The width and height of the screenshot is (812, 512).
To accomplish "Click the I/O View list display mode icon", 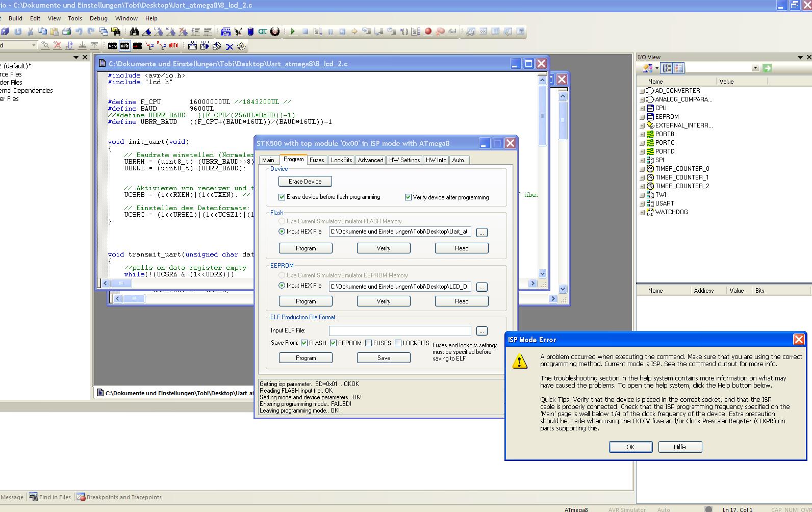I will 678,68.
